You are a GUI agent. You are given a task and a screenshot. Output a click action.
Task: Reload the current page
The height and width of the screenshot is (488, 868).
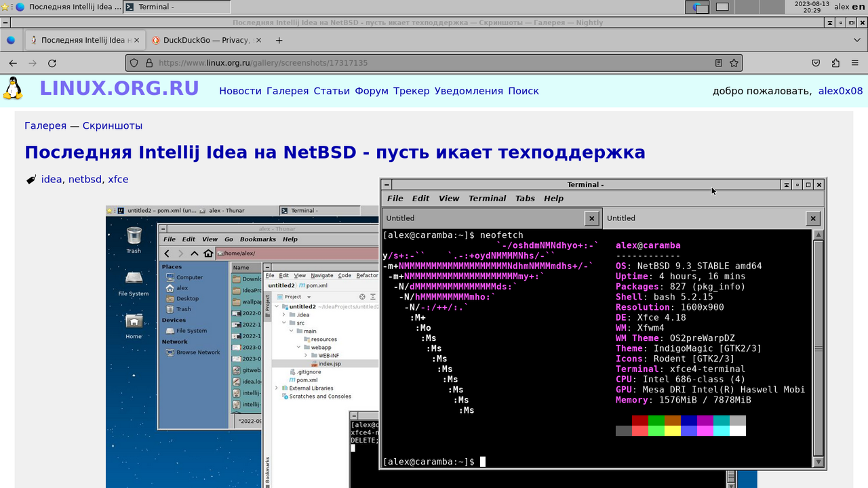(52, 63)
